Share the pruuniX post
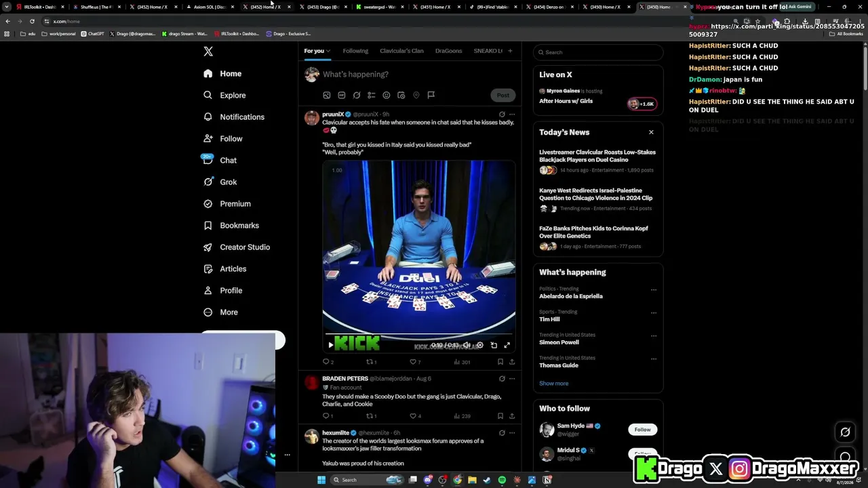The image size is (868, 488). point(512,362)
